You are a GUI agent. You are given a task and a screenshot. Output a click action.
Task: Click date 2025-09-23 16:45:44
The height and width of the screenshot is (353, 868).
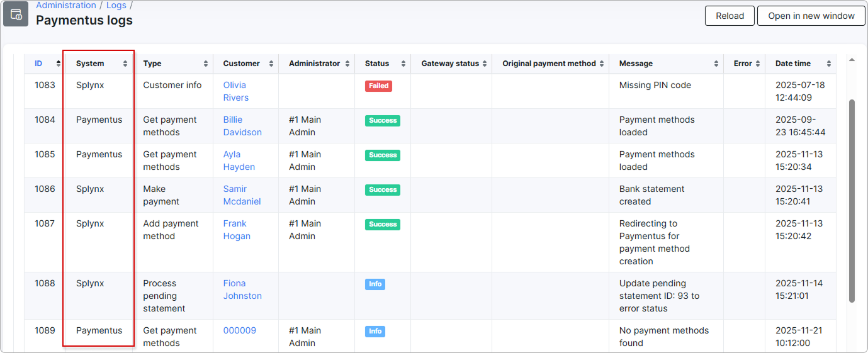(x=801, y=126)
